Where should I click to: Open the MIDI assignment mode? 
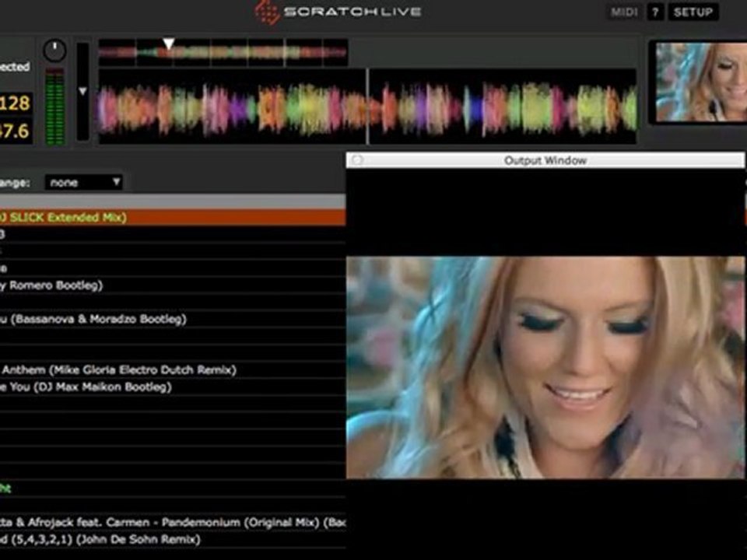623,12
